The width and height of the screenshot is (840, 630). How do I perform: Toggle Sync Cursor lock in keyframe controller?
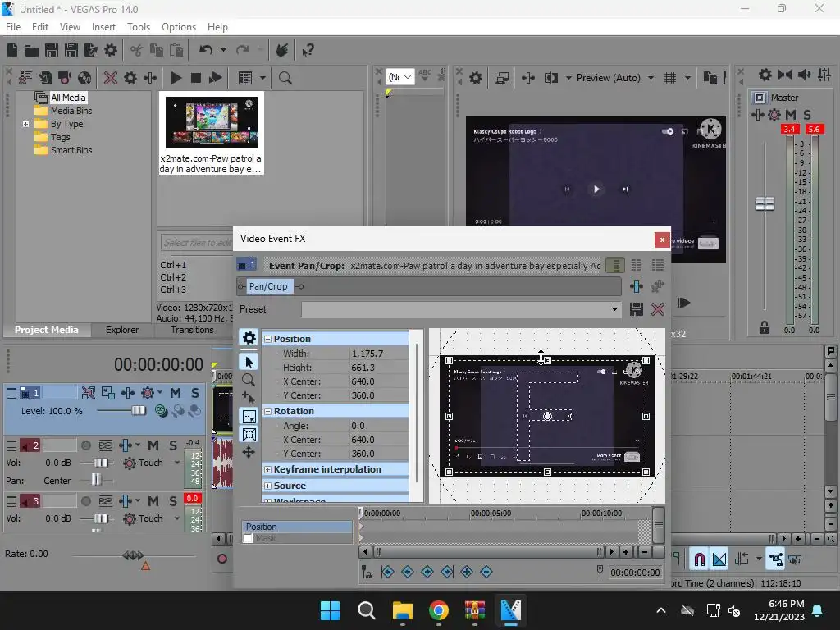click(x=367, y=572)
